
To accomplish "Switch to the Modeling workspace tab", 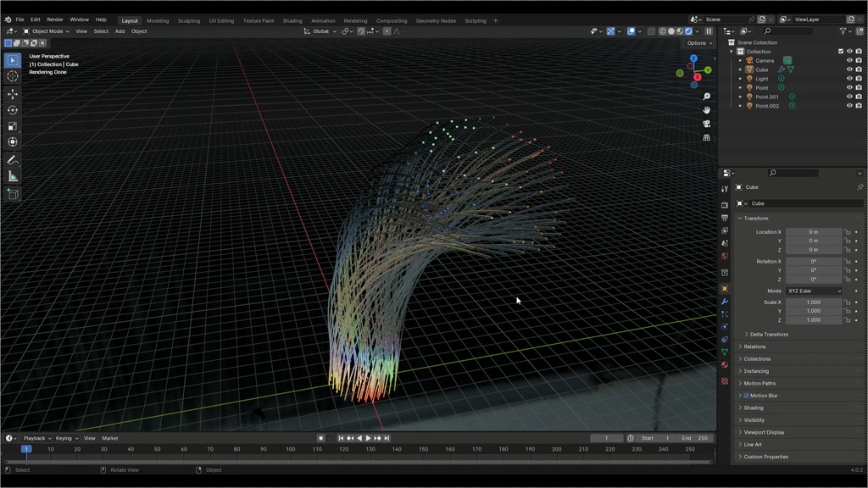I will pos(158,20).
